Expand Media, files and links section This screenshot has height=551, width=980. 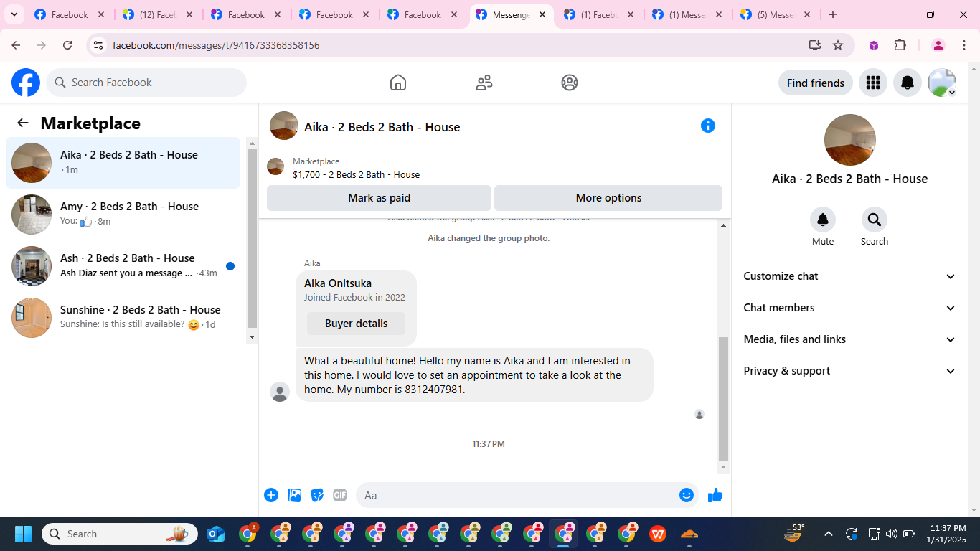850,339
